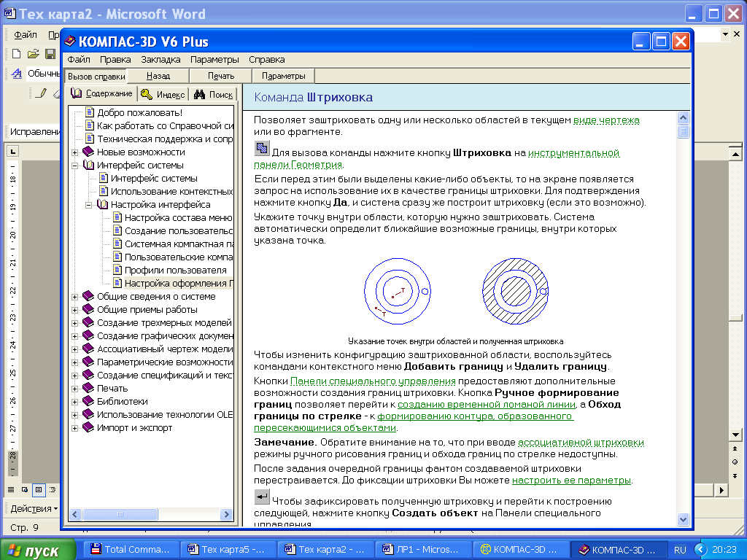This screenshot has width=747, height=560.
Task: Expand the Новые возможности tree node
Action: point(75,152)
